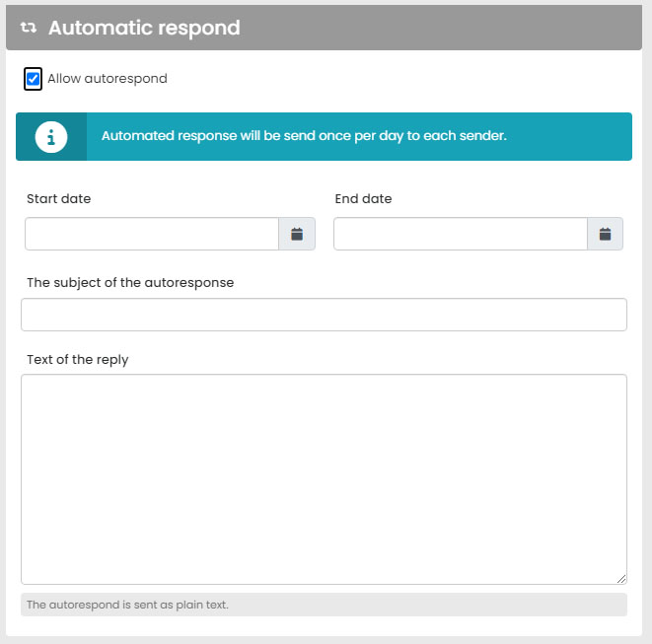Screen dimensions: 652x644
Task: Uncheck the Allow autorespond checkbox
Action: pyautogui.click(x=34, y=79)
